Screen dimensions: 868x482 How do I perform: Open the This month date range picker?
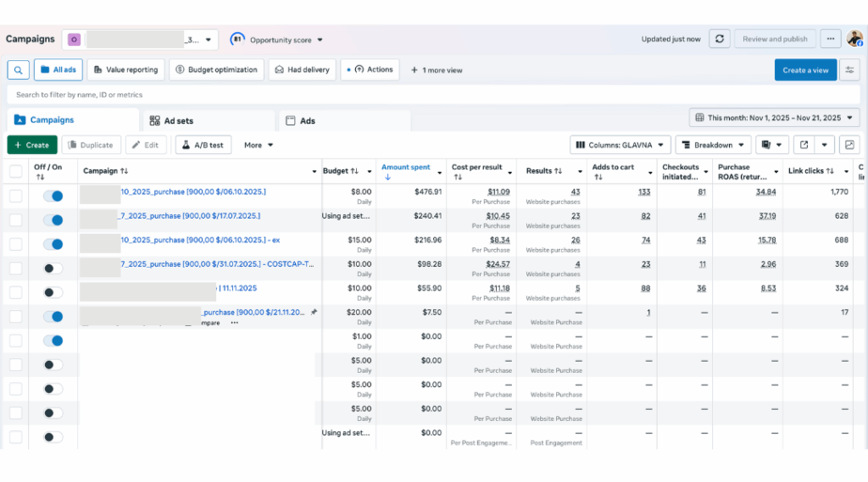tap(774, 118)
